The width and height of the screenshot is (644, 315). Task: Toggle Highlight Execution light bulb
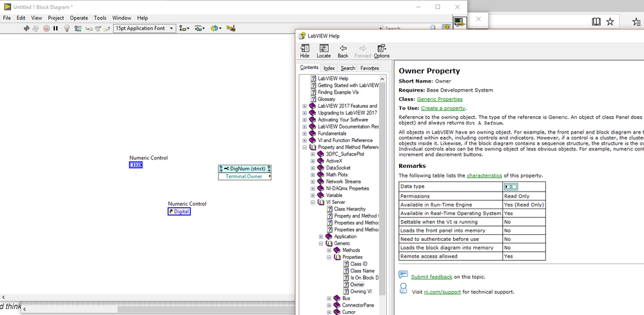pos(67,28)
